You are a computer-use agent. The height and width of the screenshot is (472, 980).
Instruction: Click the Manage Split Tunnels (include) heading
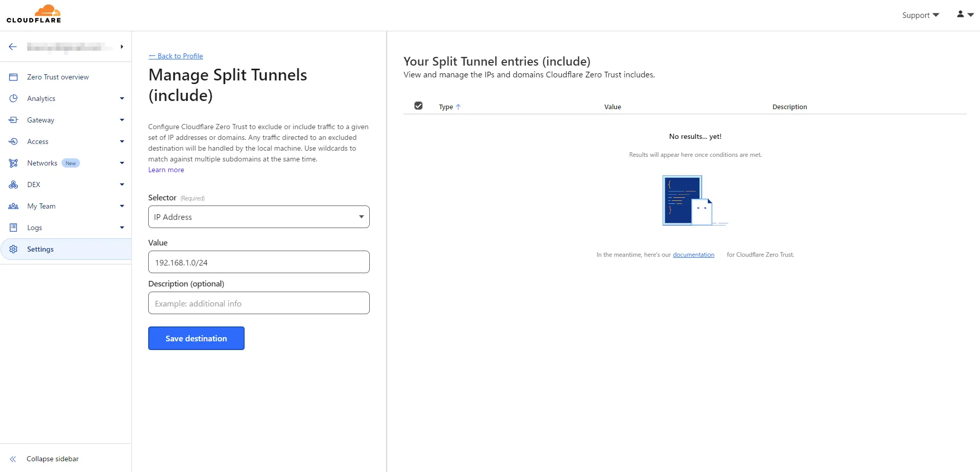coord(228,85)
